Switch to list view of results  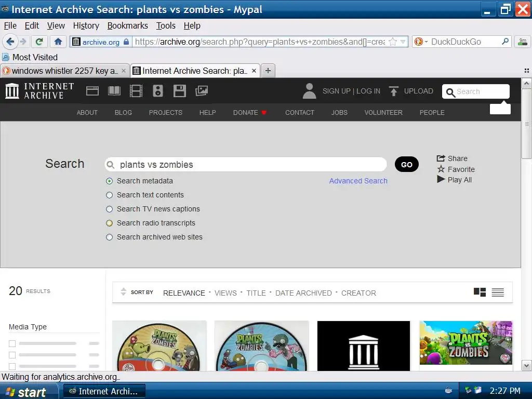498,292
